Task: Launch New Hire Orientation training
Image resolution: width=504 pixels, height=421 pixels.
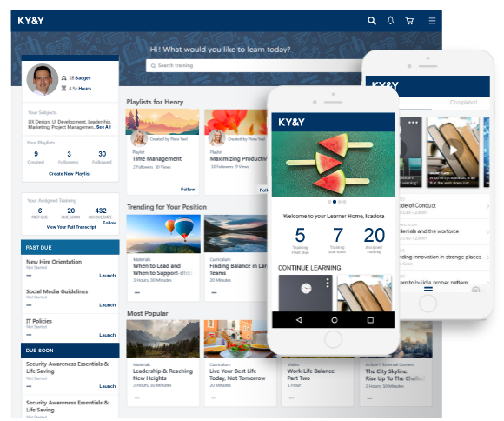Action: [108, 276]
